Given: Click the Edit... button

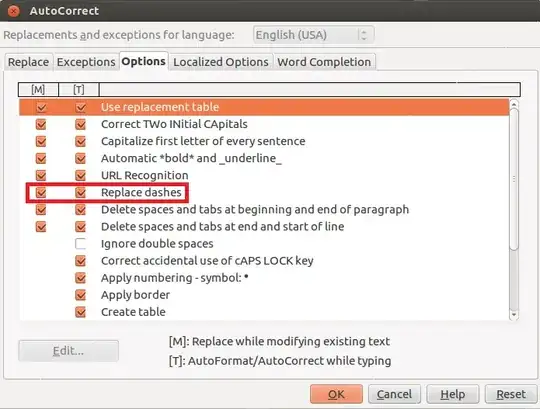Looking at the screenshot, I should click(x=69, y=351).
